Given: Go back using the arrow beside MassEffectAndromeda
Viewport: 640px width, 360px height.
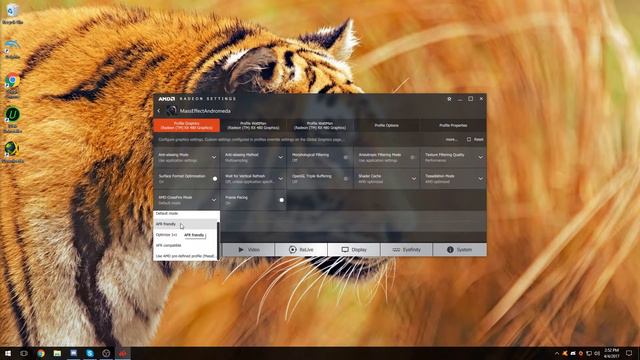Looking at the screenshot, I should 159,111.
